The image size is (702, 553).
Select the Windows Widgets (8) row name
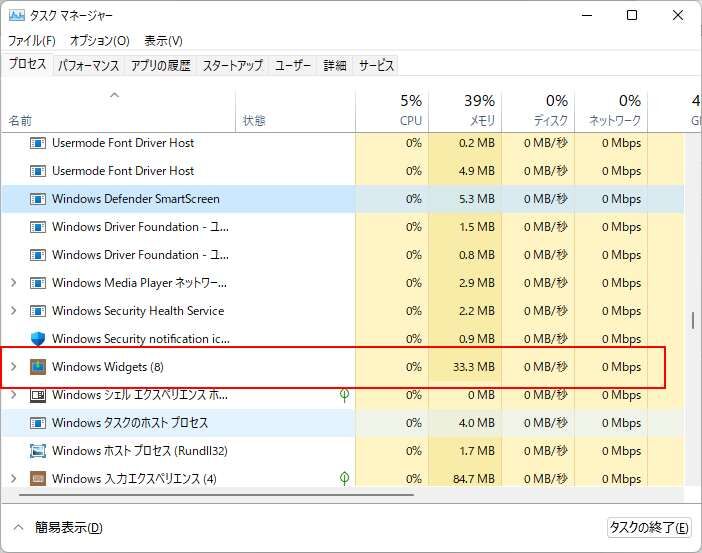[x=107, y=367]
